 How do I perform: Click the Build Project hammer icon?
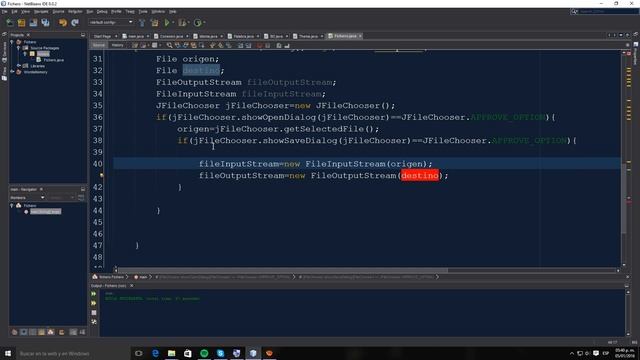[142, 22]
